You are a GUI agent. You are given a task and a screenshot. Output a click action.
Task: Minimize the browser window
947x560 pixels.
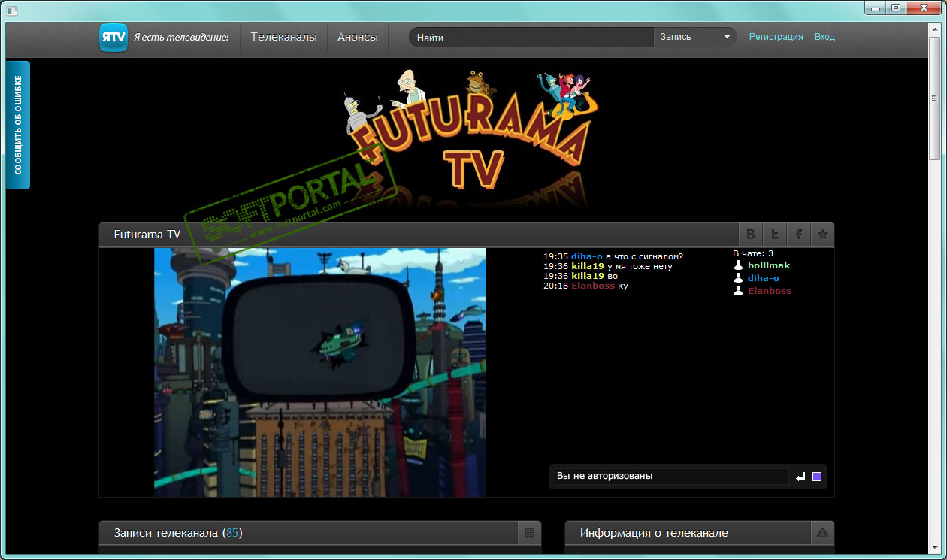875,8
